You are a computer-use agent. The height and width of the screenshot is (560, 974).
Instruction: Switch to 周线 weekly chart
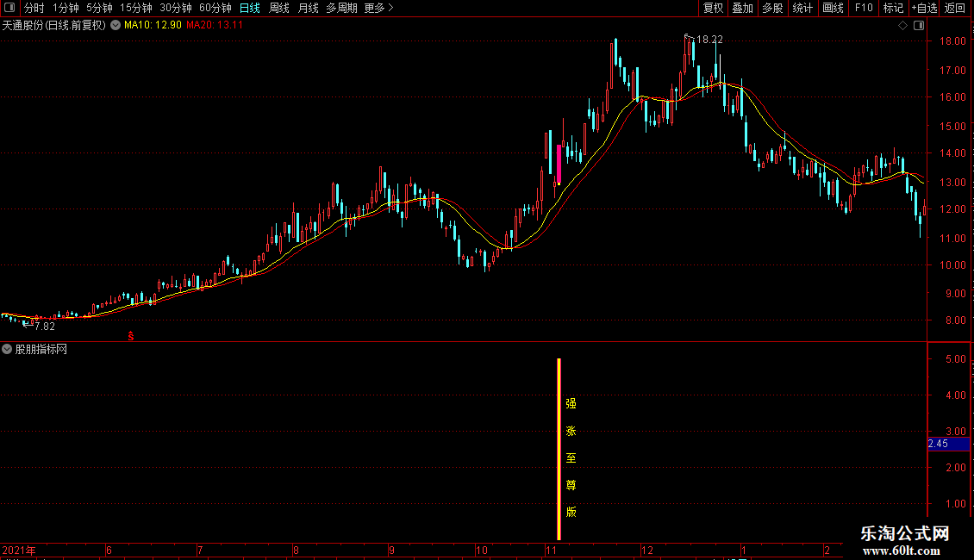tap(279, 8)
